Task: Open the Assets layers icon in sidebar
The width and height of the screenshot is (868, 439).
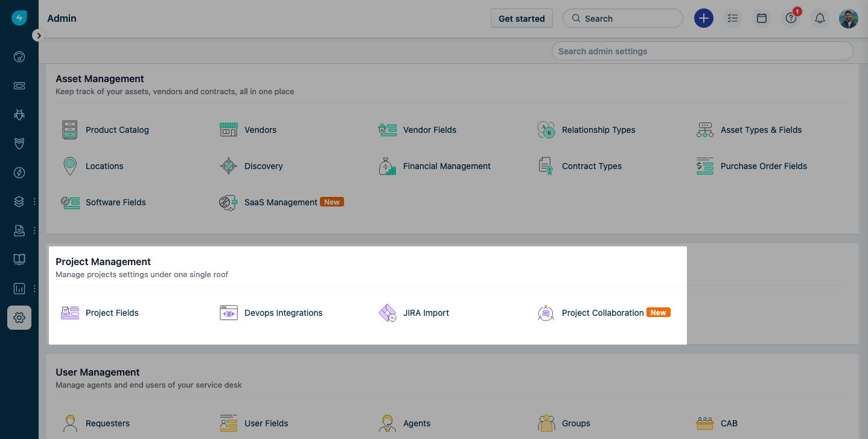Action: (19, 201)
